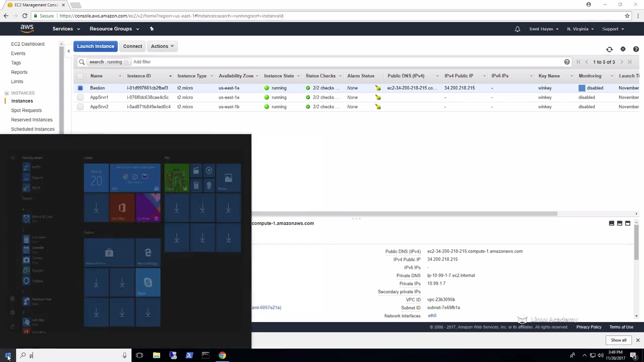Go to next page of instances
The image size is (644, 362).
click(622, 62)
